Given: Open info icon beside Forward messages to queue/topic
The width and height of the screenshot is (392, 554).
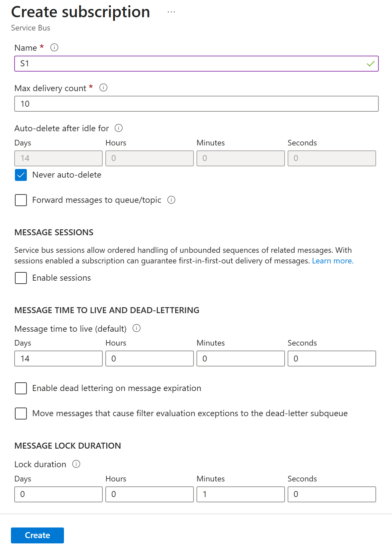Looking at the screenshot, I should point(172,200).
